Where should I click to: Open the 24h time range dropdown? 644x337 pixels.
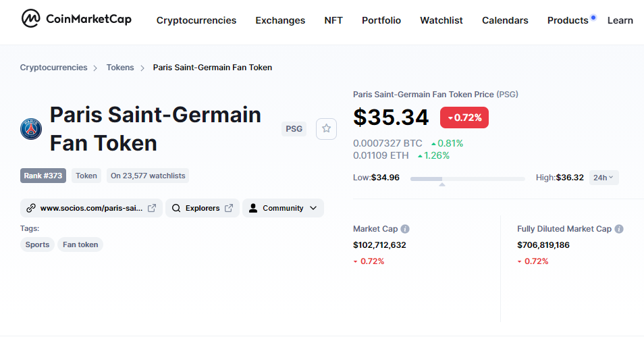pyautogui.click(x=603, y=178)
